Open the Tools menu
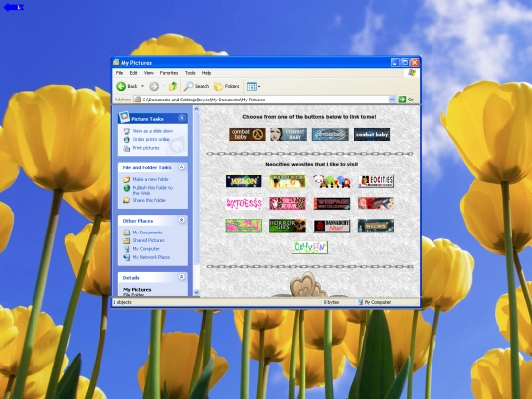The height and width of the screenshot is (399, 532). click(190, 73)
